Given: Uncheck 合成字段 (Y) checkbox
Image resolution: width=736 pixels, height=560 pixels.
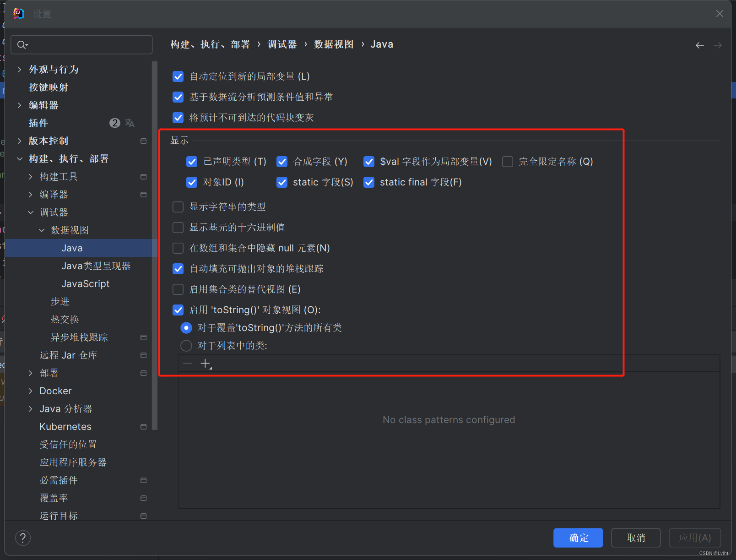Looking at the screenshot, I should [x=282, y=162].
